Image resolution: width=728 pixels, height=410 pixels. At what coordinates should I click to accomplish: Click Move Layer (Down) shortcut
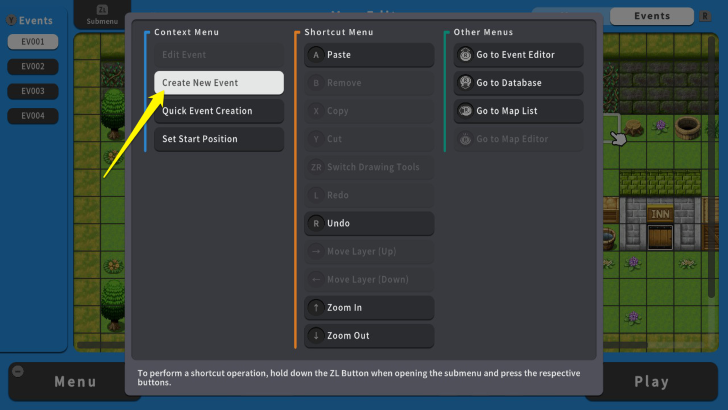tap(369, 280)
